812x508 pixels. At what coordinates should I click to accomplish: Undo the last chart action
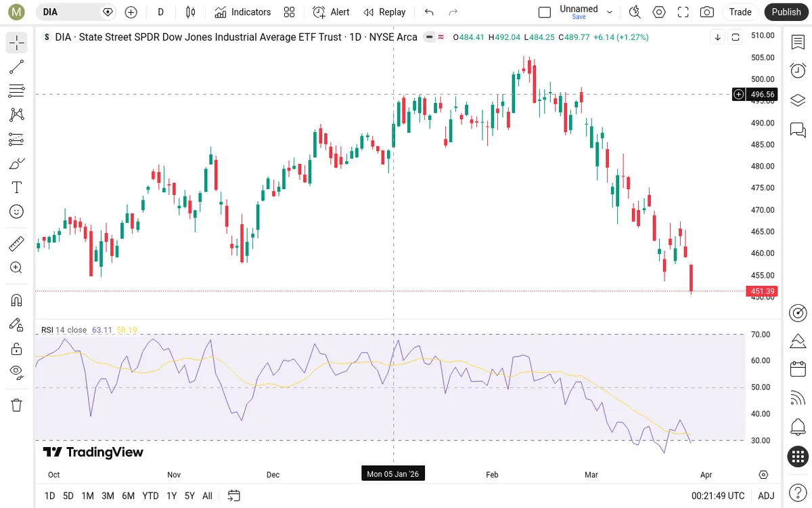click(429, 12)
